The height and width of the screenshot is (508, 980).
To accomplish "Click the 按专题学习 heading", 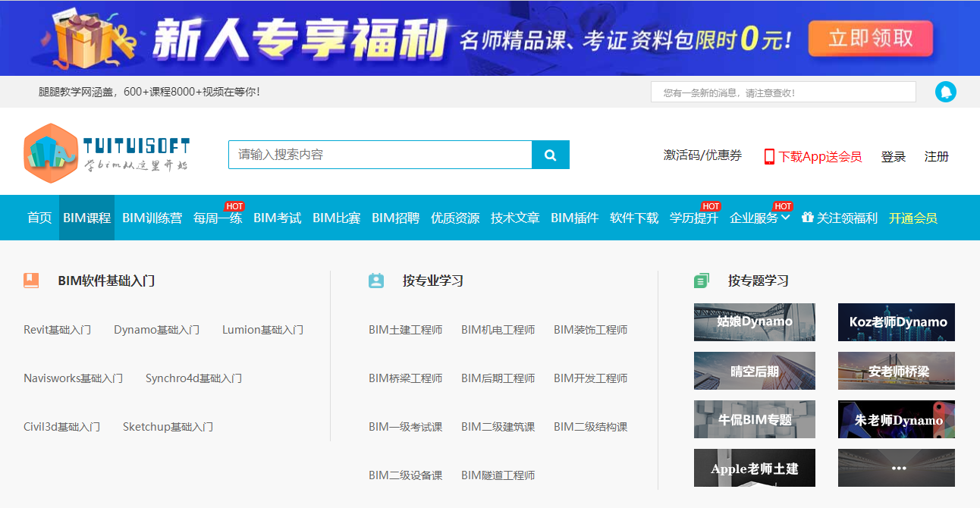I will (759, 281).
